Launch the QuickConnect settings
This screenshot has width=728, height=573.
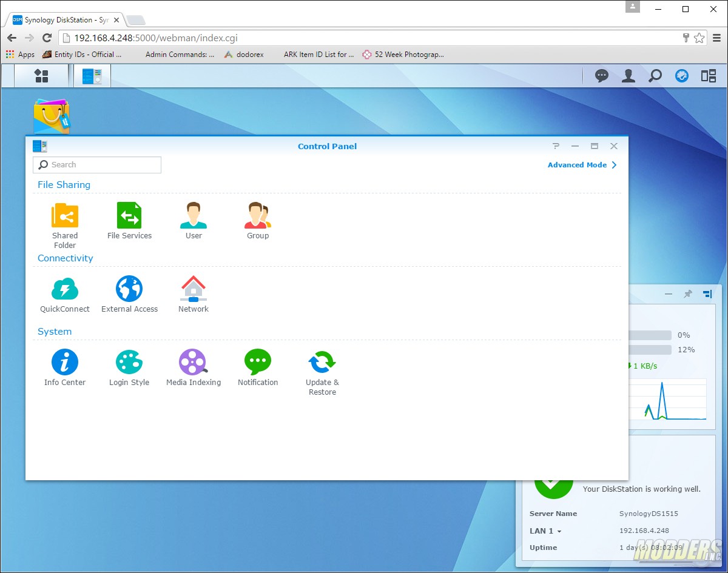click(x=65, y=294)
